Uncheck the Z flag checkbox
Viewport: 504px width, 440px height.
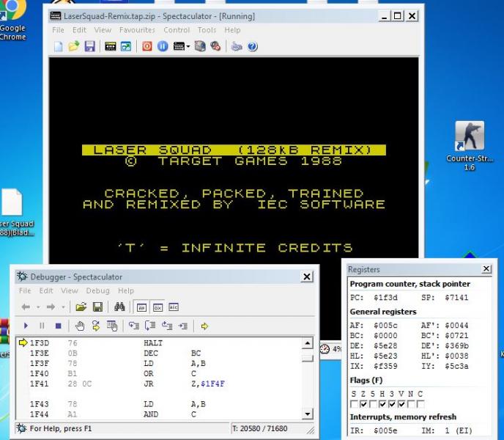364,404
